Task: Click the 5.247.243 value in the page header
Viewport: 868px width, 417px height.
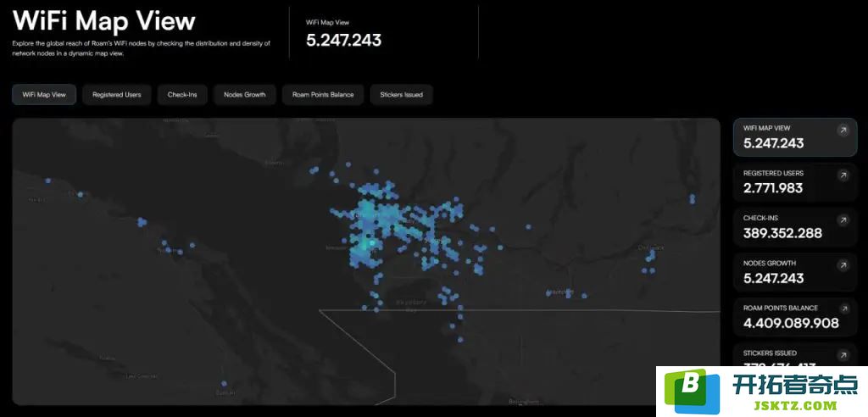Action: tap(344, 41)
